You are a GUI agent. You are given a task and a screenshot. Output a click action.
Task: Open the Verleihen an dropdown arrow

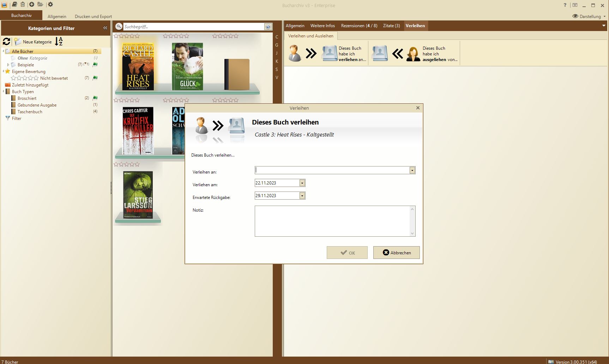tap(412, 170)
